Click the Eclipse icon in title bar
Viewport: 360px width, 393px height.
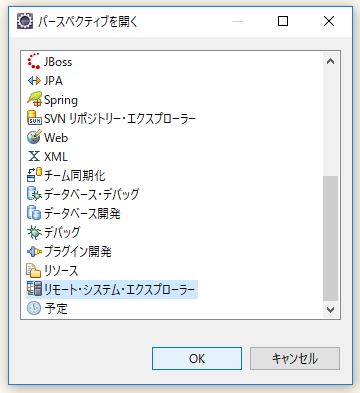click(x=25, y=21)
